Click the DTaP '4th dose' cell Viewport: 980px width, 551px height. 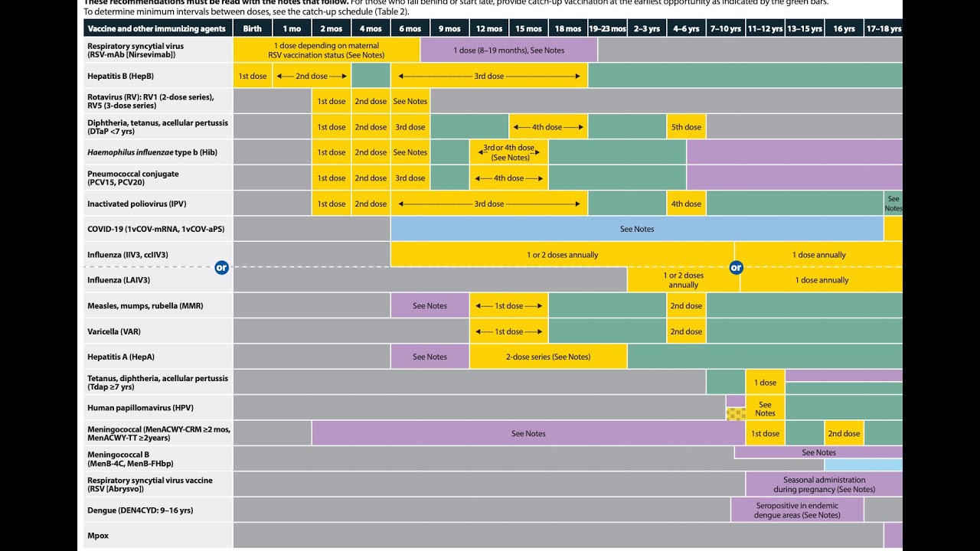click(548, 126)
